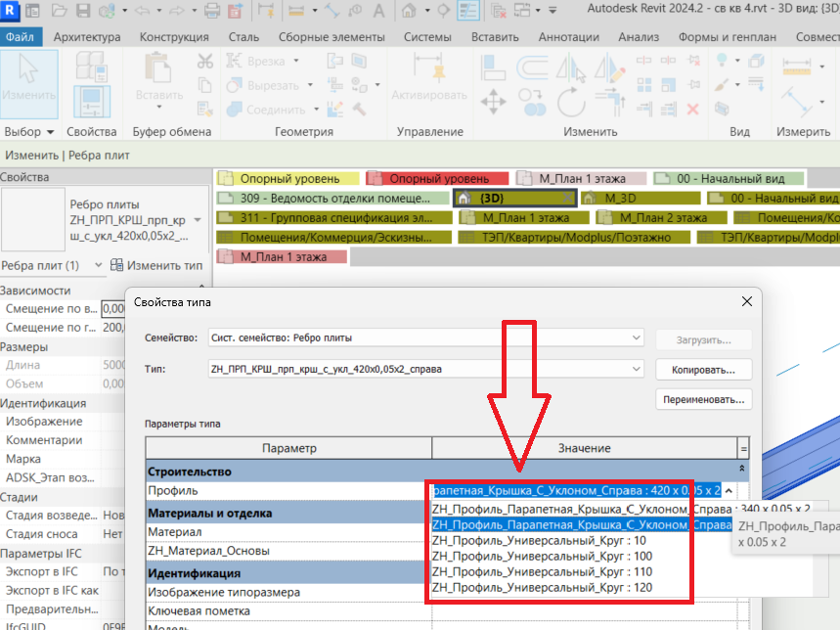
Task: Click the Переименовать... button
Action: [703, 400]
